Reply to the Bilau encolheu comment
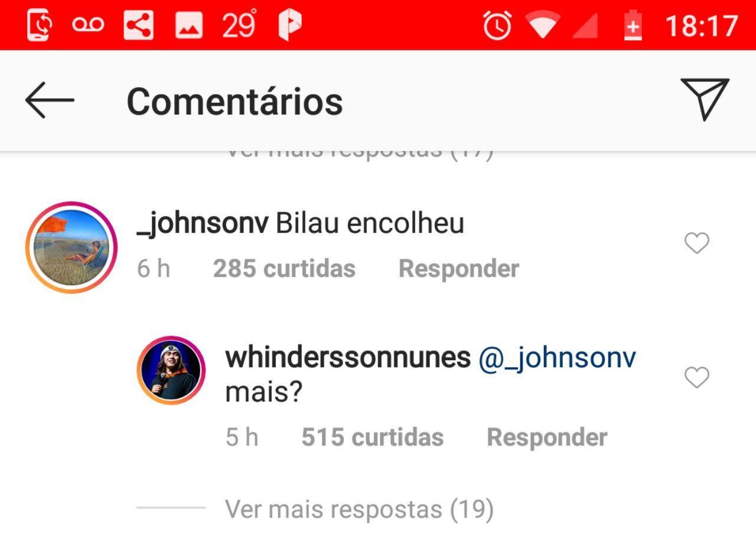Screen dimensions: 756x557 459,269
